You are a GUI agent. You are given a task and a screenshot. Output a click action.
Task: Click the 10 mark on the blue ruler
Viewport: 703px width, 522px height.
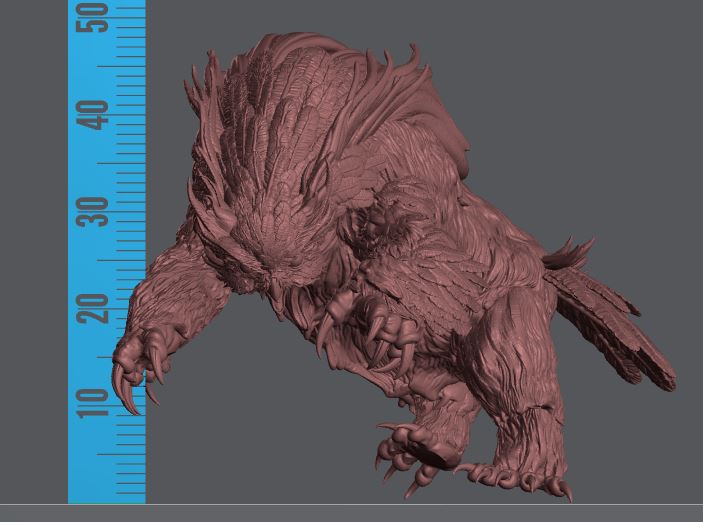(97, 402)
